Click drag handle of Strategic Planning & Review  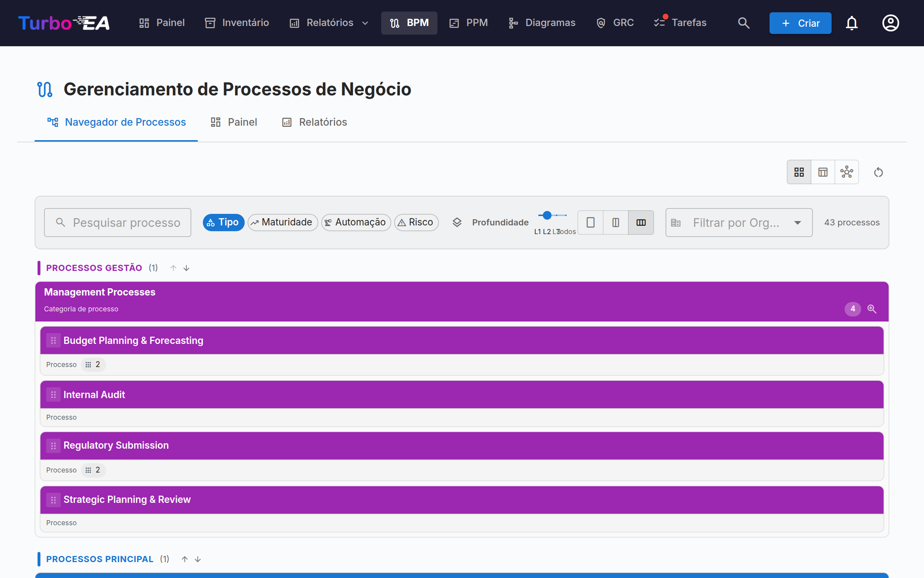point(53,500)
